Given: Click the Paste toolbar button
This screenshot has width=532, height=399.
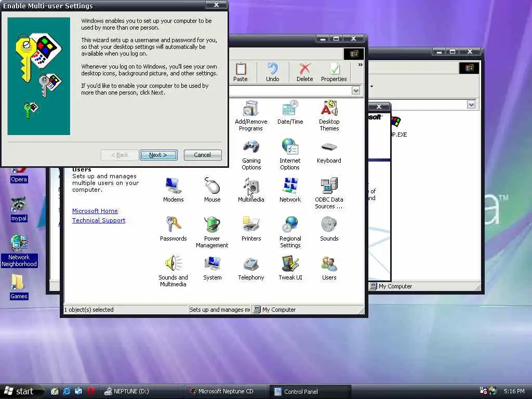Looking at the screenshot, I should click(x=241, y=72).
